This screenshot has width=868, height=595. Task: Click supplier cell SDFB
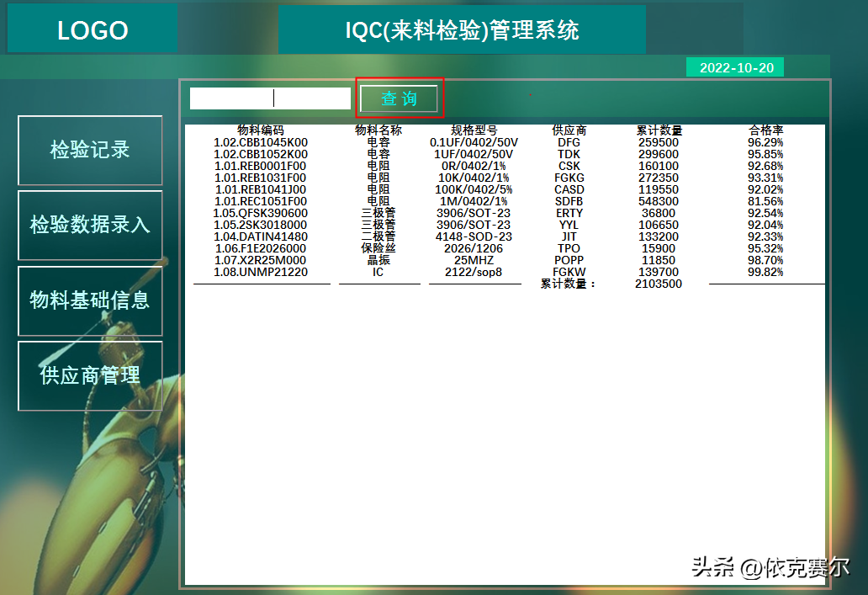[x=569, y=201]
